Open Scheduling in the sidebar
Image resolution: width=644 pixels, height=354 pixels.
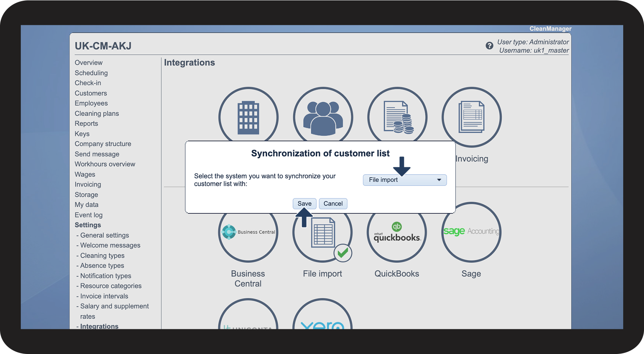[91, 73]
